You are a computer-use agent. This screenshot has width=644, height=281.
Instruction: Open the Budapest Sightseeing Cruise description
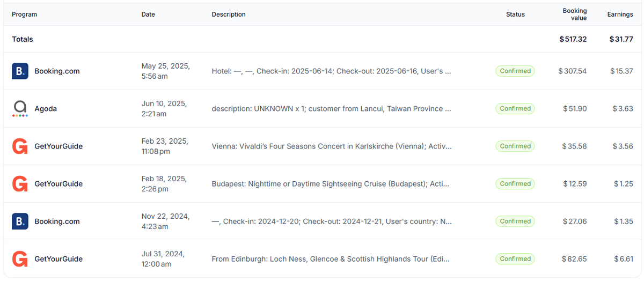[331, 183]
